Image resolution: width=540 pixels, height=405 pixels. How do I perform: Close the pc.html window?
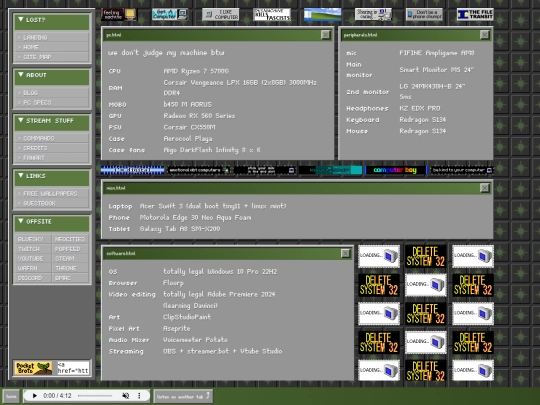(325, 35)
